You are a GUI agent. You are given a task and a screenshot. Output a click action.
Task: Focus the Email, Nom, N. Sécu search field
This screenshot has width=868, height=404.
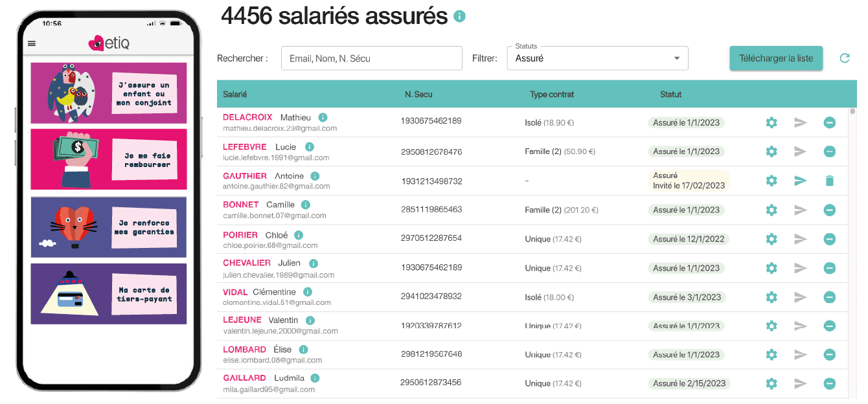[372, 58]
